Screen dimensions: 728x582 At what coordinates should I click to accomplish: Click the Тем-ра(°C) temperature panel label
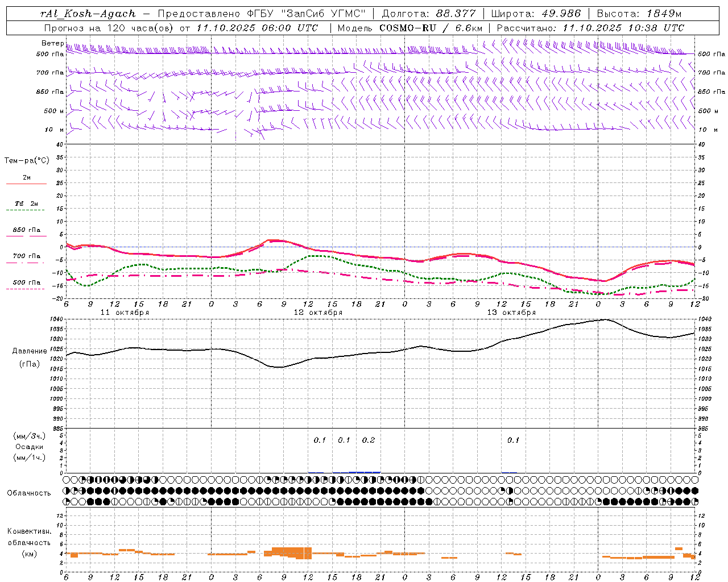click(x=27, y=161)
